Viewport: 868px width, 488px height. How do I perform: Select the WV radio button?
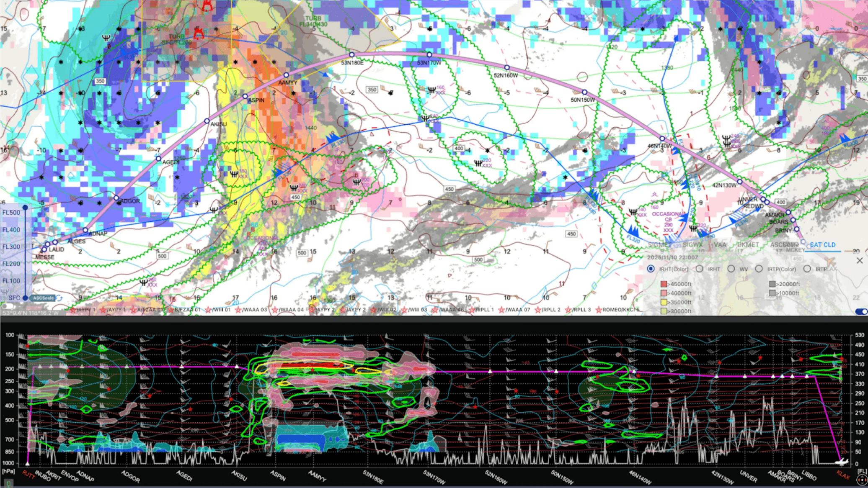(731, 269)
